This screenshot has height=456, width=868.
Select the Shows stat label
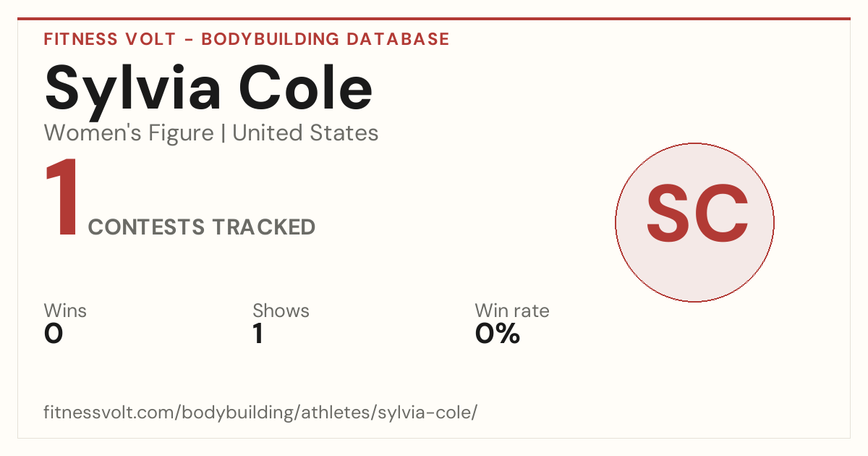pyautogui.click(x=281, y=311)
